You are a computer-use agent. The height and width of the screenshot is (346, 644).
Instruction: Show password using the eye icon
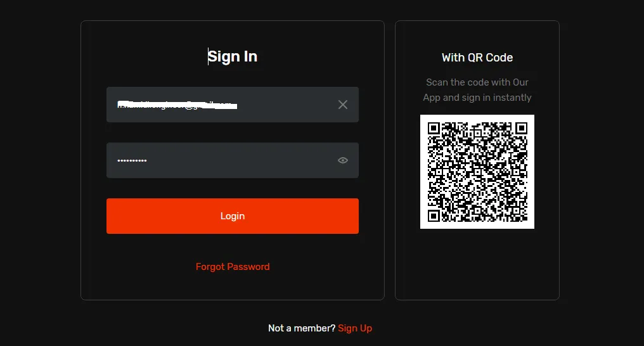point(343,160)
